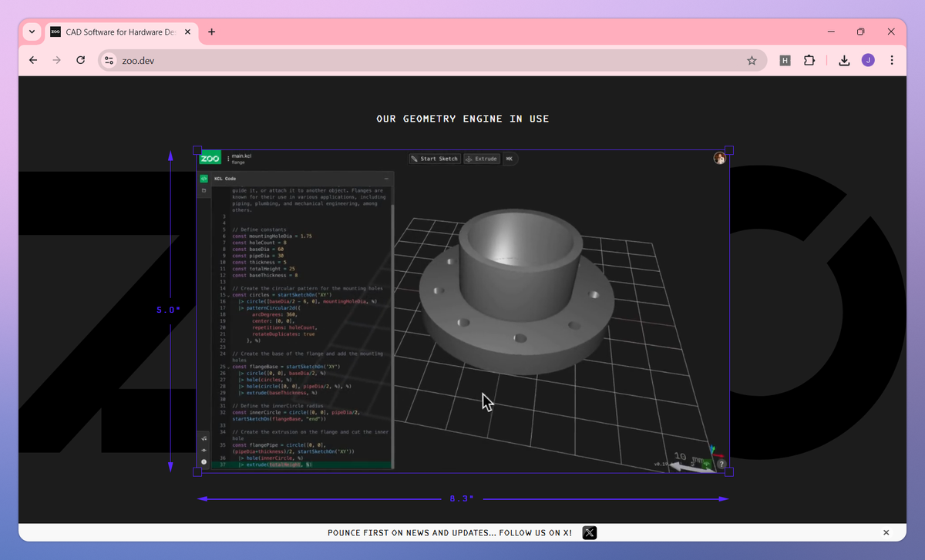Open the command palette ⌘K button
Screen dimensions: 925x560
pyautogui.click(x=509, y=159)
